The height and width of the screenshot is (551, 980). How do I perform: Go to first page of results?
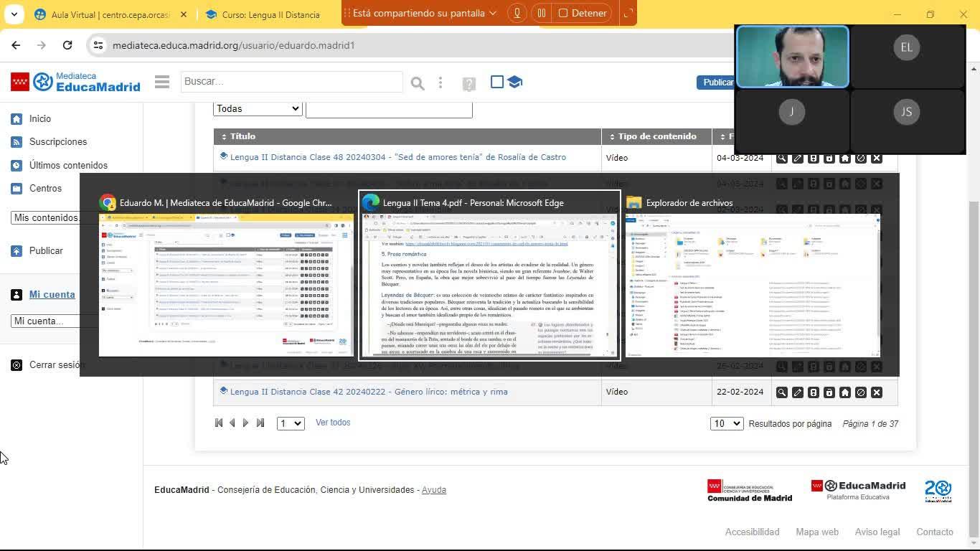219,423
